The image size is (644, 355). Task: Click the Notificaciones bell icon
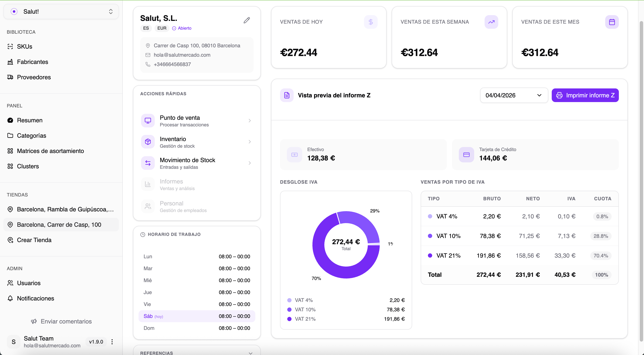click(10, 298)
